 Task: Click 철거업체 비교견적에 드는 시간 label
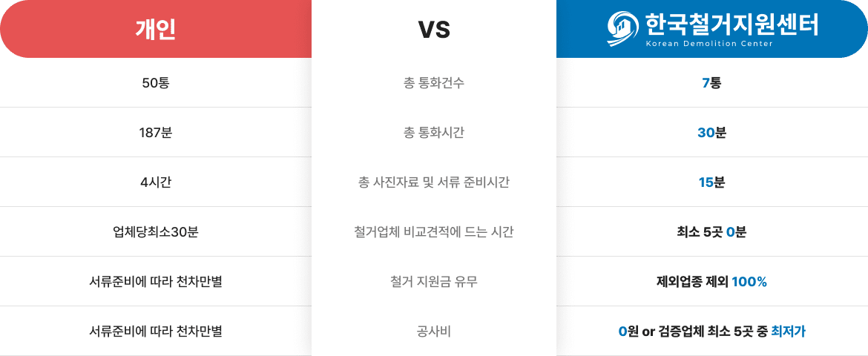(434, 232)
